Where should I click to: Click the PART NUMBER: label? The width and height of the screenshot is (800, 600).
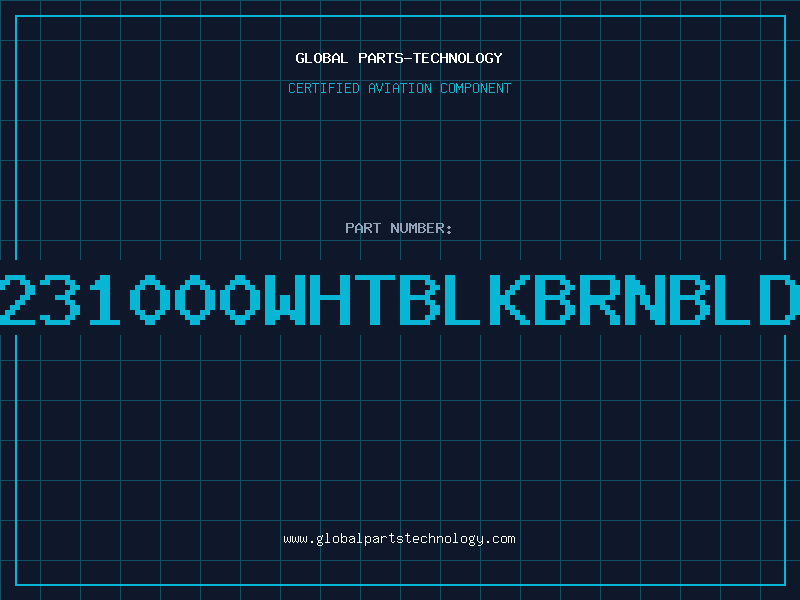point(399,228)
